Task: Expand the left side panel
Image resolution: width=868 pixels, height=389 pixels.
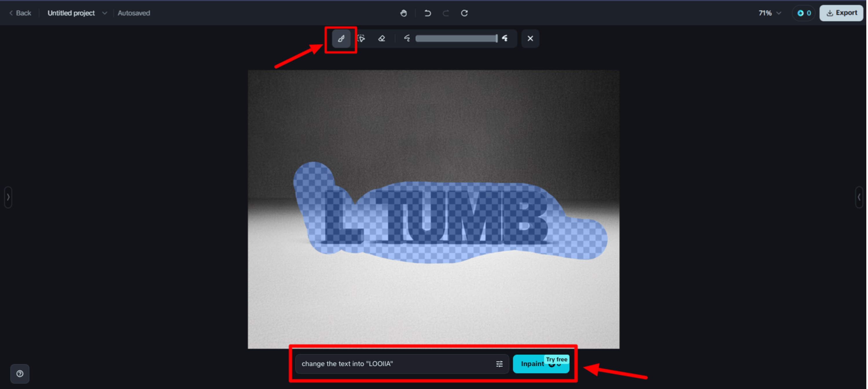Action: (x=8, y=197)
